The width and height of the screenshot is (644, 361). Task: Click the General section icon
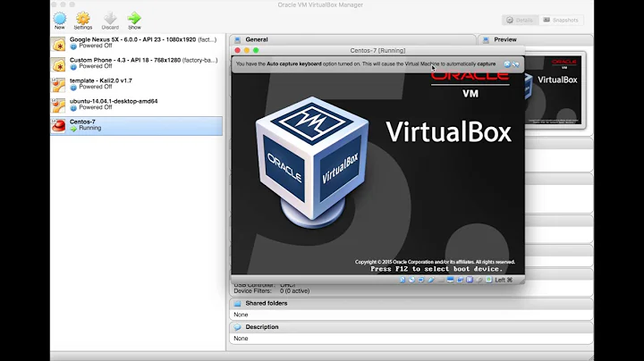point(237,40)
